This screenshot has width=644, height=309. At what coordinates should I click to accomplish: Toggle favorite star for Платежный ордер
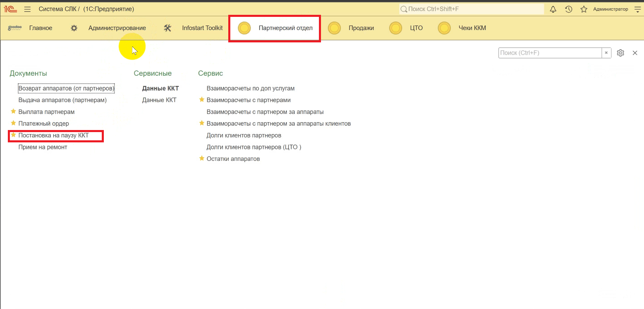click(13, 123)
